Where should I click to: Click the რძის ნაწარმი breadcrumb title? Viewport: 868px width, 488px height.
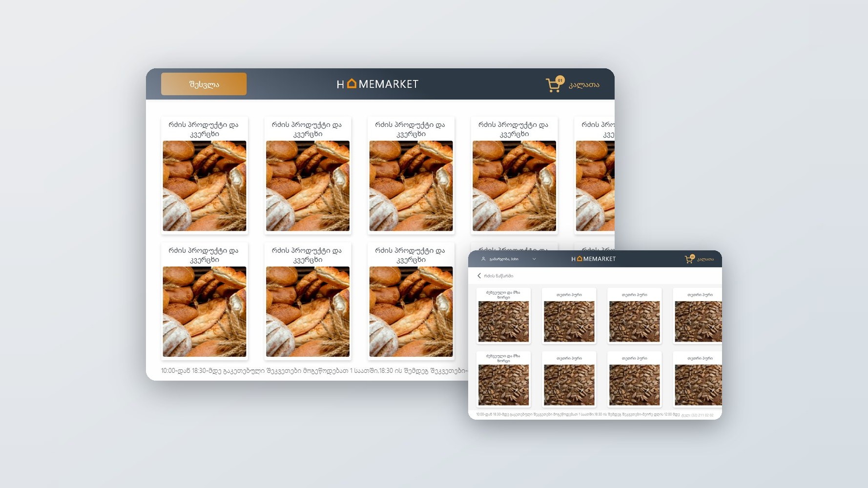pyautogui.click(x=498, y=276)
